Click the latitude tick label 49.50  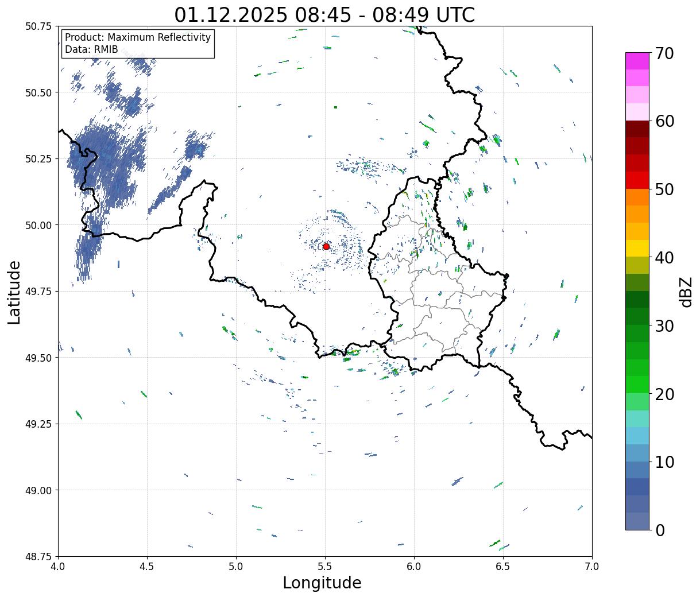tap(38, 358)
